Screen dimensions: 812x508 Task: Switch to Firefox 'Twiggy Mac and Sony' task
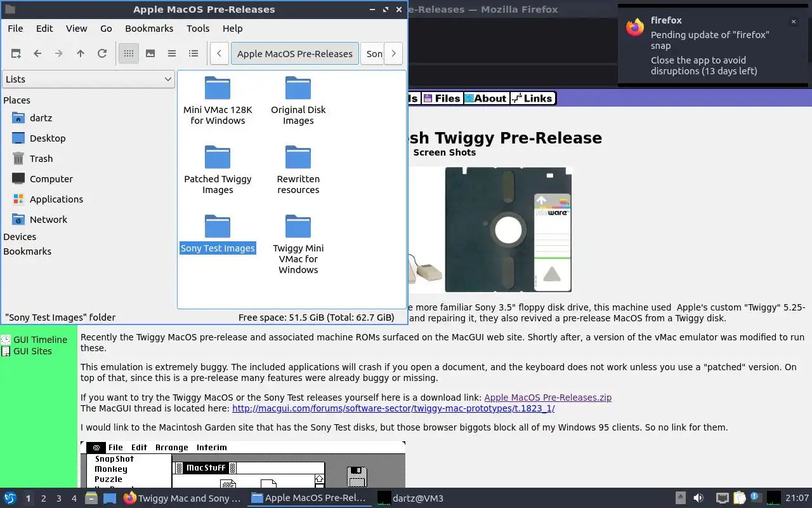click(x=182, y=498)
